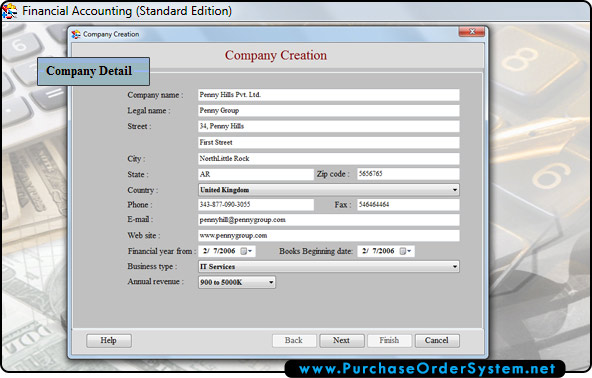Focus the Company name field
Viewport: 592px width, 378px height.
coord(328,95)
